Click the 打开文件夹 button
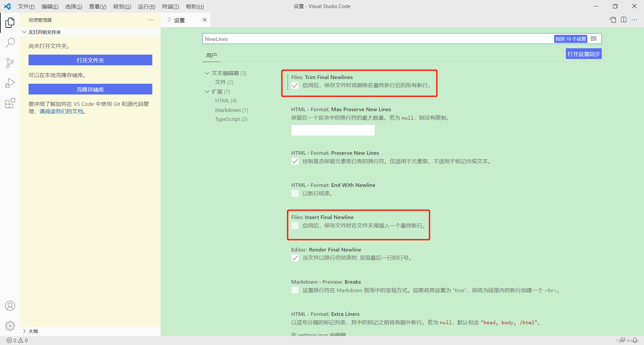Screen dimensions: 644x345 pyautogui.click(x=90, y=60)
